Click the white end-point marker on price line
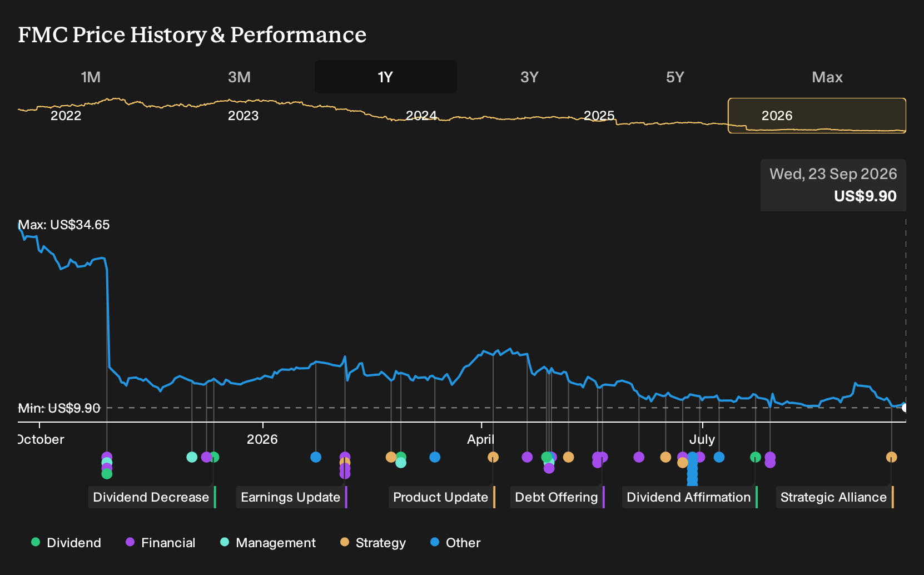This screenshot has height=575, width=924. pyautogui.click(x=905, y=408)
